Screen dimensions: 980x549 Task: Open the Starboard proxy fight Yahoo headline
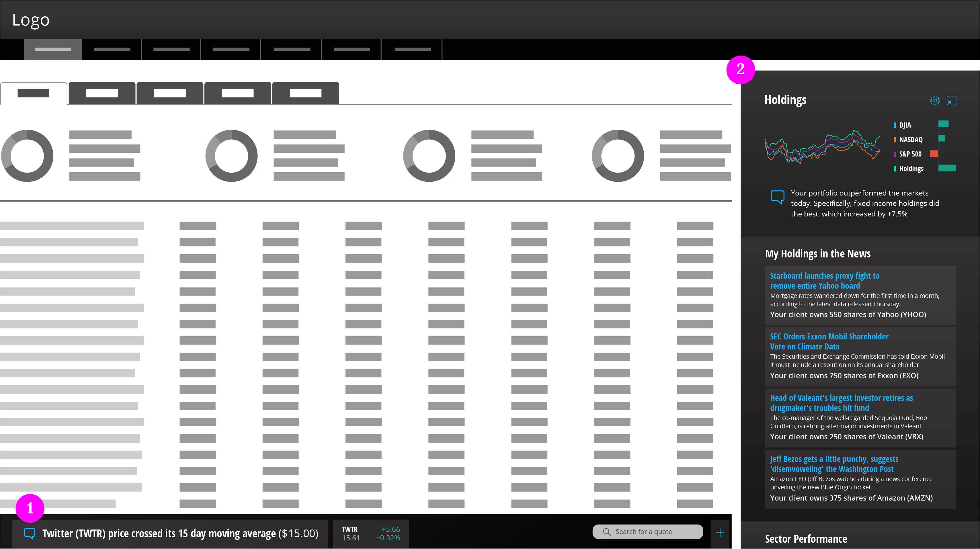coord(824,281)
